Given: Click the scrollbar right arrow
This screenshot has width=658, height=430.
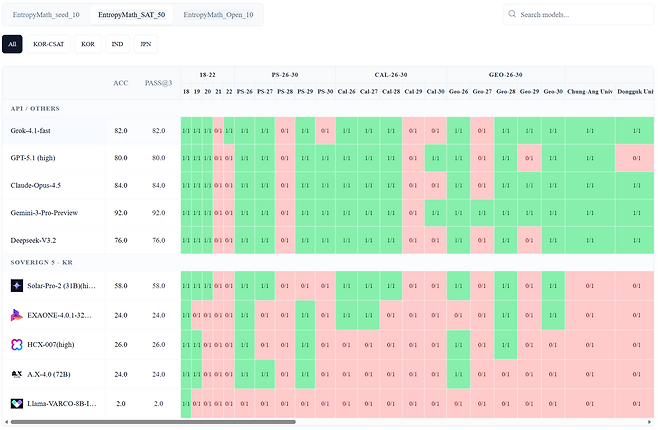Looking at the screenshot, I should (650, 422).
